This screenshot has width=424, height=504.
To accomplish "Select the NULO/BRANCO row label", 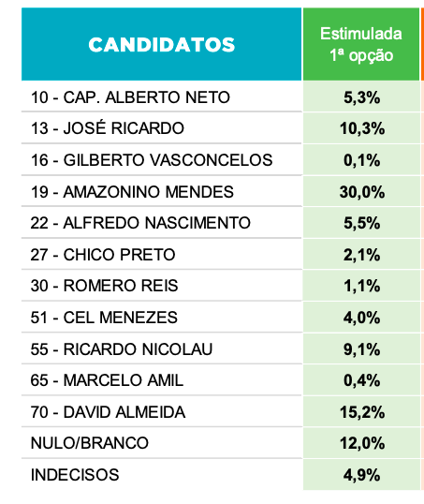I will pyautogui.click(x=90, y=443).
